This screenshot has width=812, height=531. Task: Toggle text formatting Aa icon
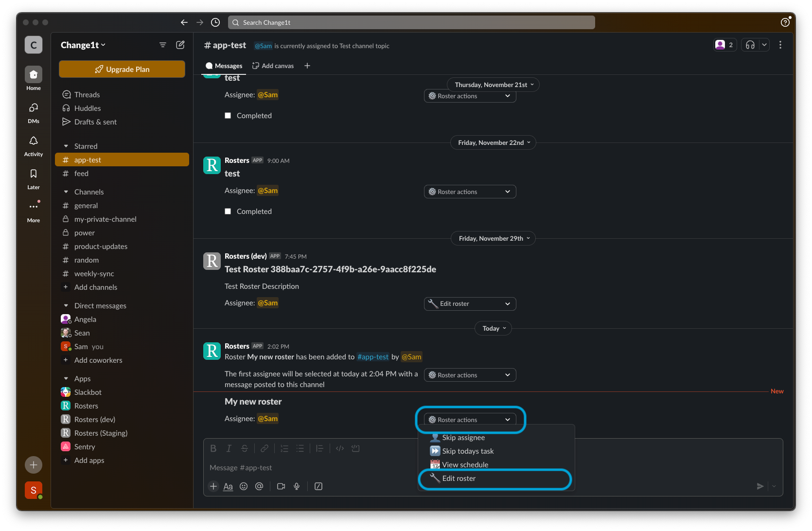[x=228, y=486]
